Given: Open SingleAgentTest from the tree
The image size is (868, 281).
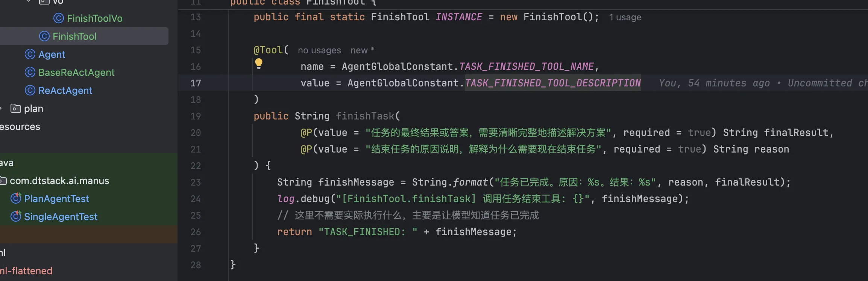Looking at the screenshot, I should [61, 216].
